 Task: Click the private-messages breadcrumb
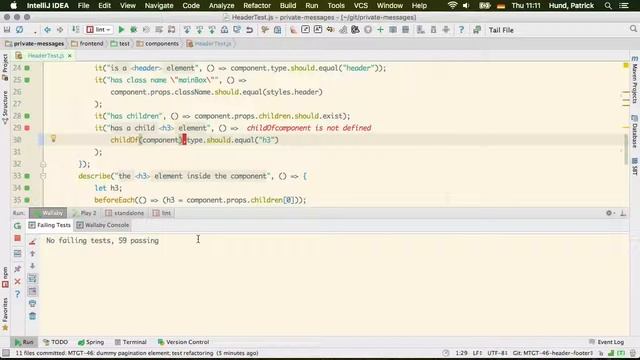[35, 44]
